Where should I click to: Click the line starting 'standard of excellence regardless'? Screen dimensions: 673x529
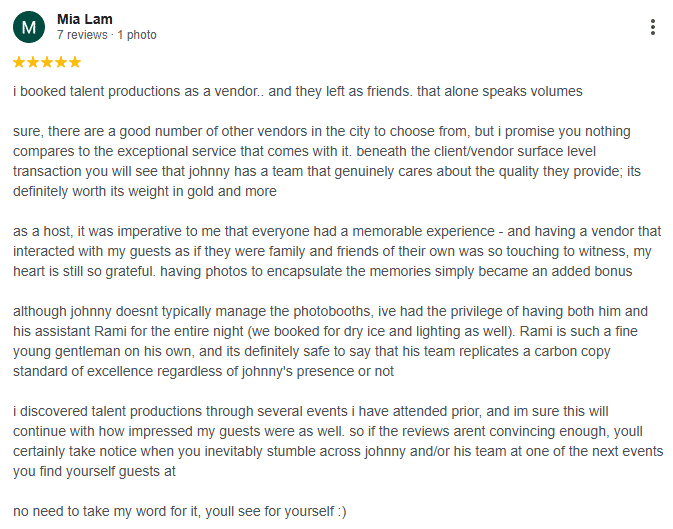(203, 371)
